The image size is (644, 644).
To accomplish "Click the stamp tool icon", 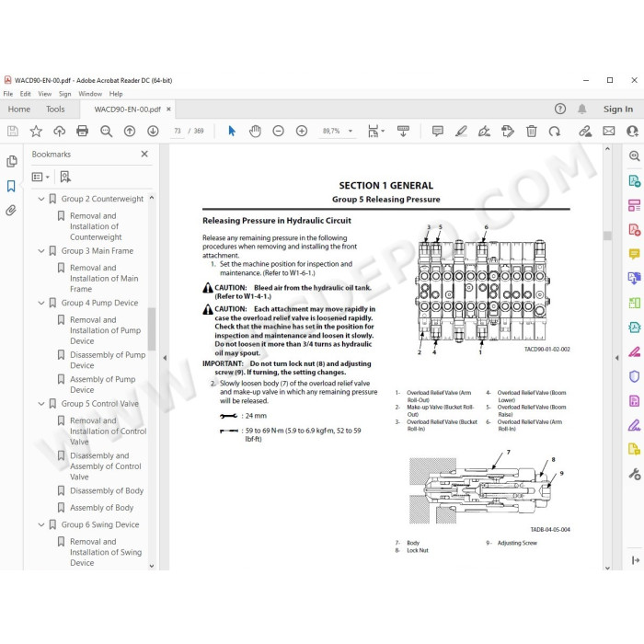I will coord(508,131).
